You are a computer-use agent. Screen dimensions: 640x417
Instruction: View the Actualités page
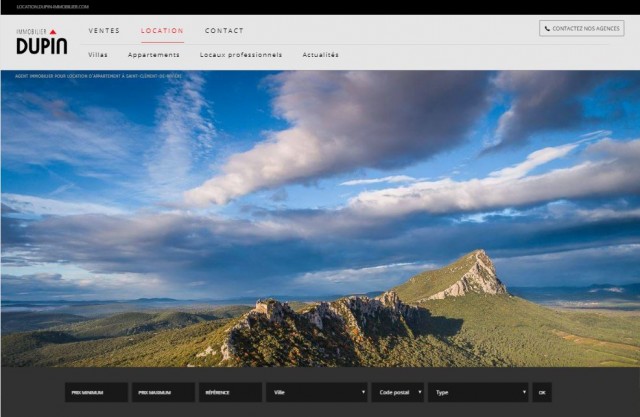pyautogui.click(x=320, y=55)
